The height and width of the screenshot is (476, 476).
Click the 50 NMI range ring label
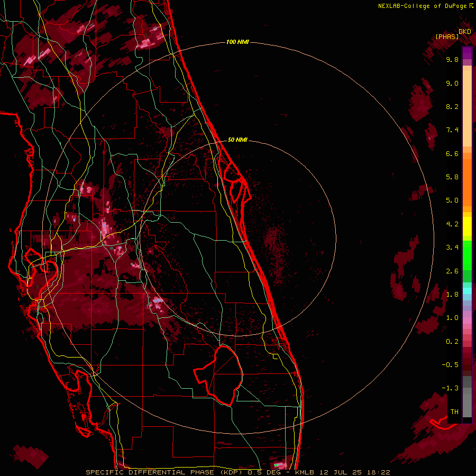(237, 140)
